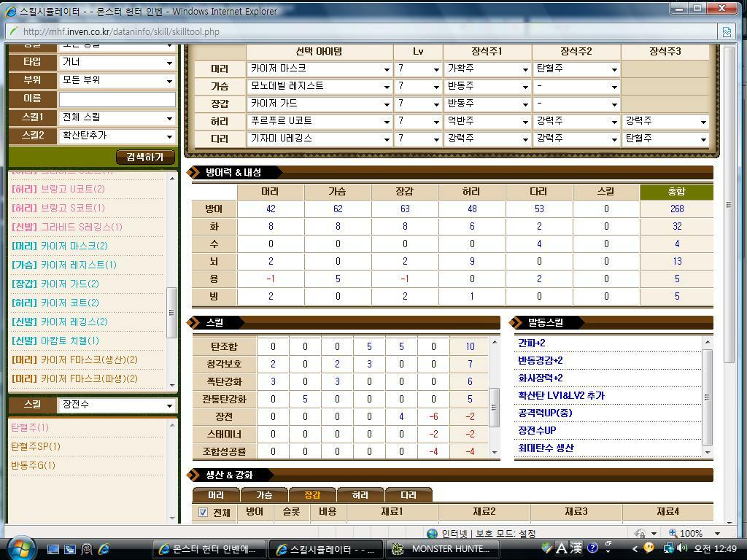Viewport: 747px width, 560px height.
Task: Click the Hanja language bar icon
Action: 576,548
